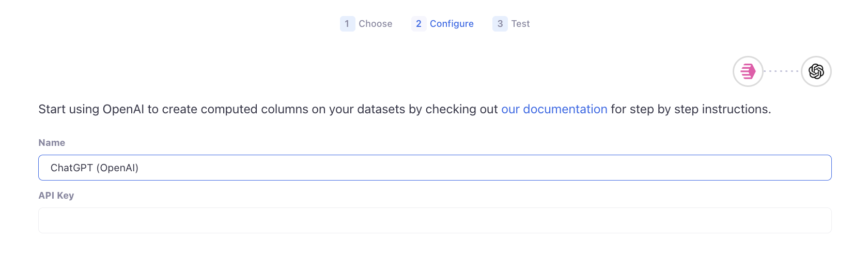Select the Configure step label
Viewport: 868px width, 268px height.
[452, 24]
